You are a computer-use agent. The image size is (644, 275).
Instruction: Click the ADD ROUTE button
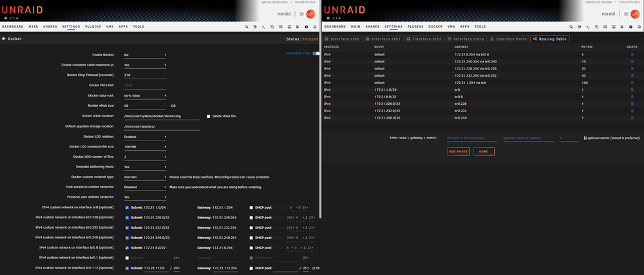pos(459,151)
